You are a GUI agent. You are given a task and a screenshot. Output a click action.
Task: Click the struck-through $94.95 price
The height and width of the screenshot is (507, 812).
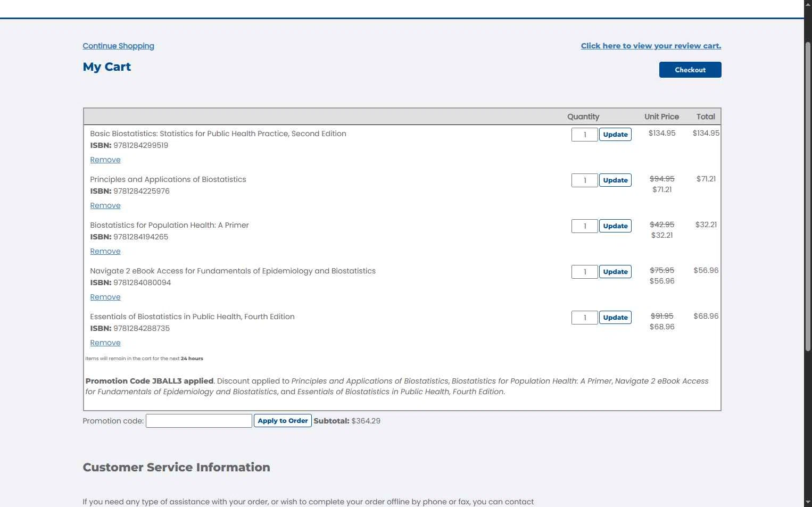click(662, 179)
